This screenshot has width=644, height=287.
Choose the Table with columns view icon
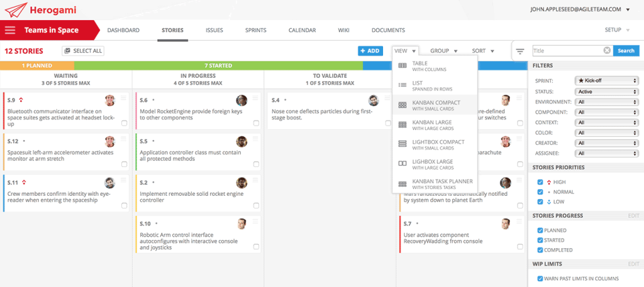(x=402, y=66)
